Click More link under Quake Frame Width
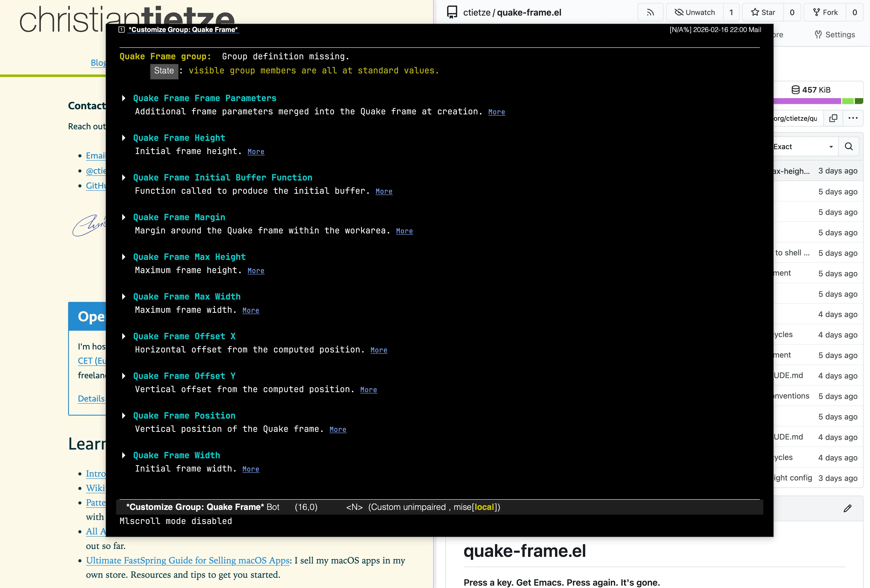870x588 pixels. [x=250, y=469]
